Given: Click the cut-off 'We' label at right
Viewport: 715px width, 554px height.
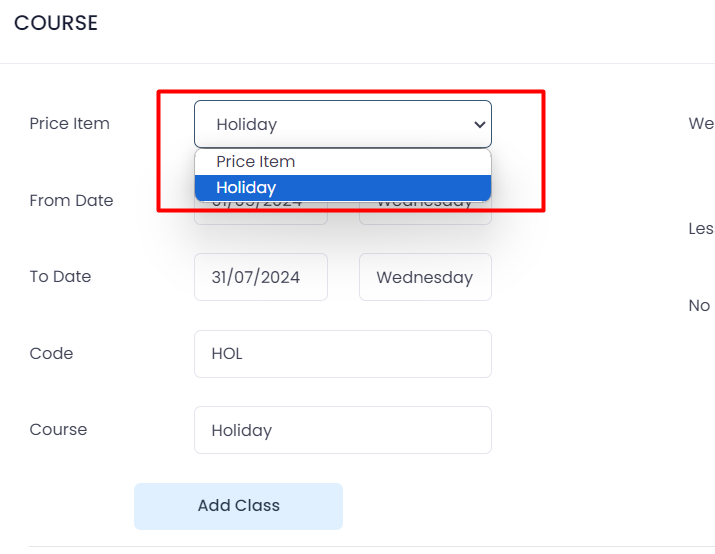Looking at the screenshot, I should 701,124.
